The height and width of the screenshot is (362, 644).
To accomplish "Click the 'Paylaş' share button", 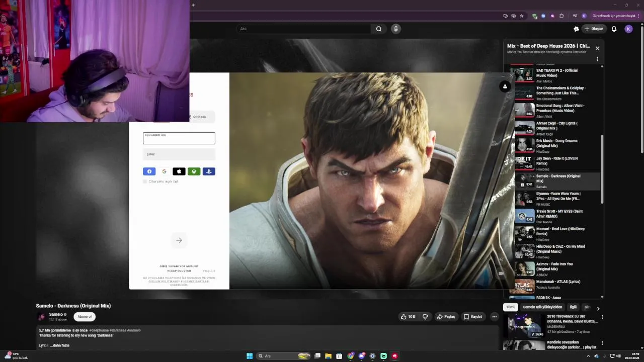I will click(446, 317).
